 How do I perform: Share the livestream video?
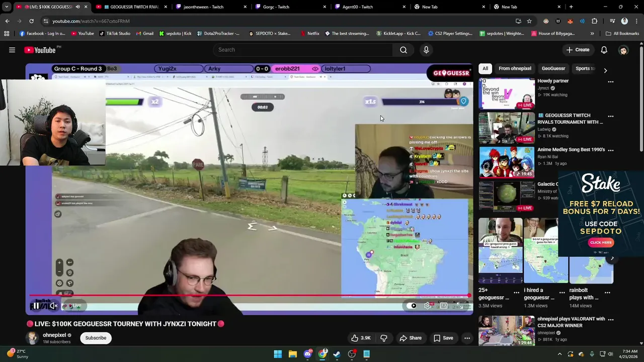(411, 338)
